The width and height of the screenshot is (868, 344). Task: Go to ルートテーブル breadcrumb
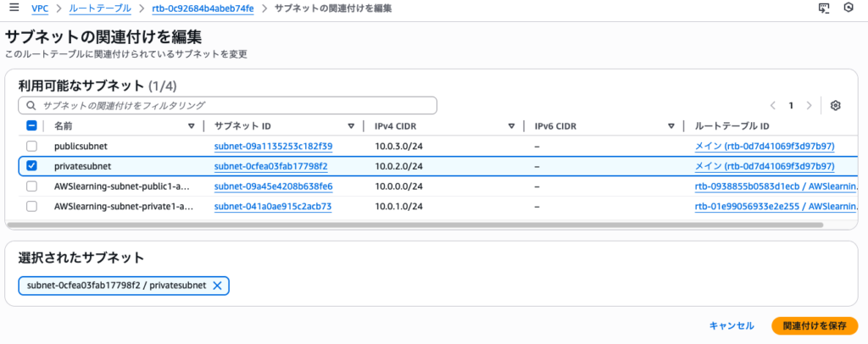[100, 8]
